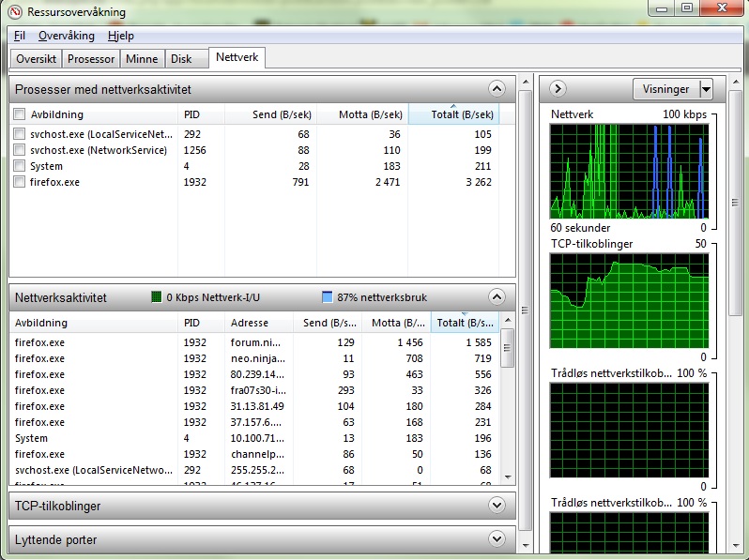
Task: Click scroll up arrow in Nettverksaktivitet list
Action: pos(509,320)
